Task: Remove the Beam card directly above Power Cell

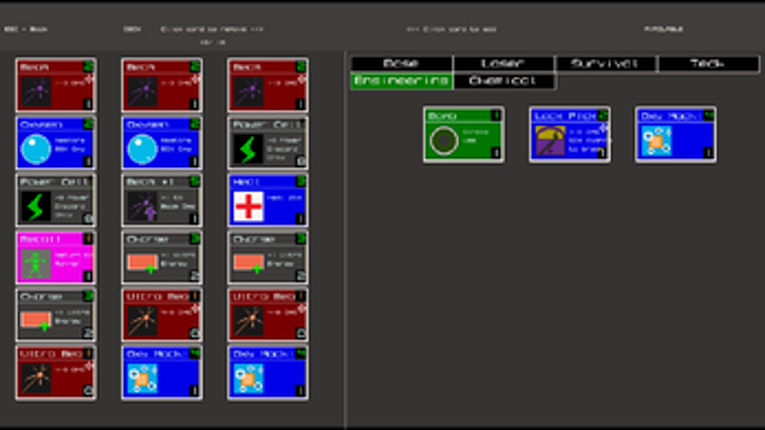Action: (267, 85)
